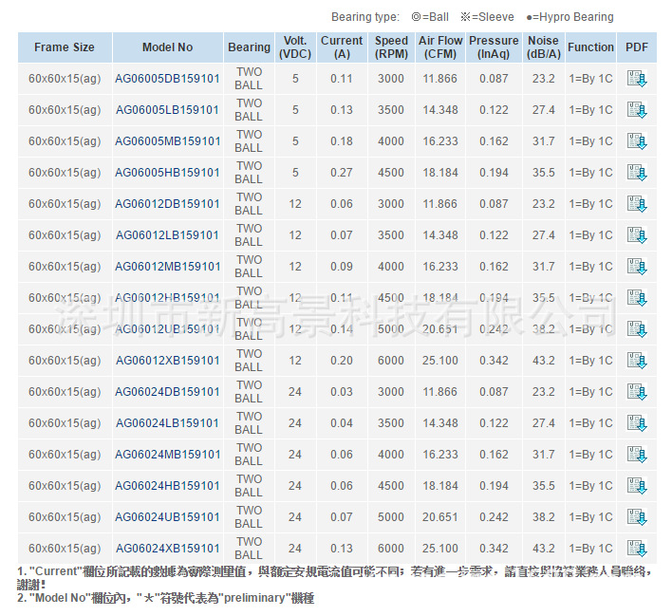672x616 pixels.
Task: Select air flow 25.100 in AG06012XB159101 row
Action: click(x=440, y=361)
